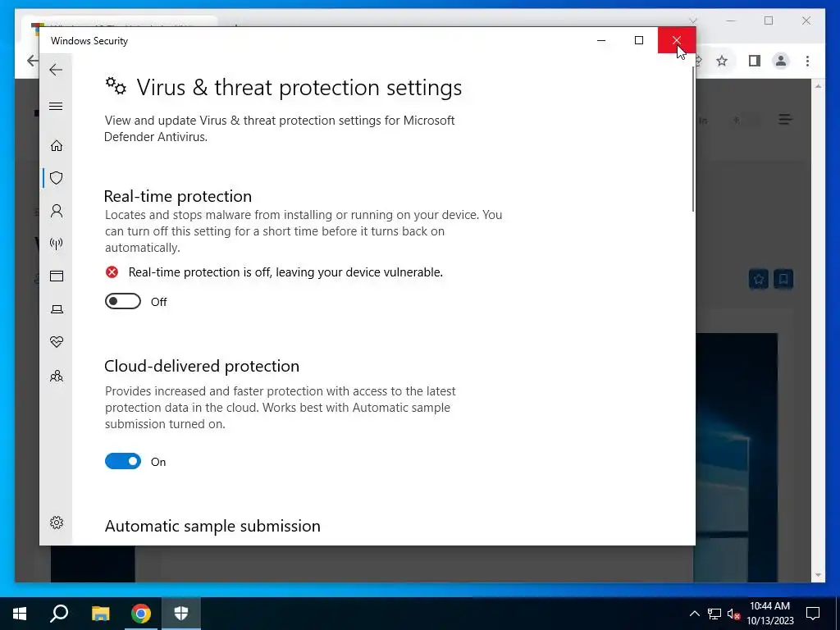
Task: Open taskbar Search magnifier
Action: 59,614
